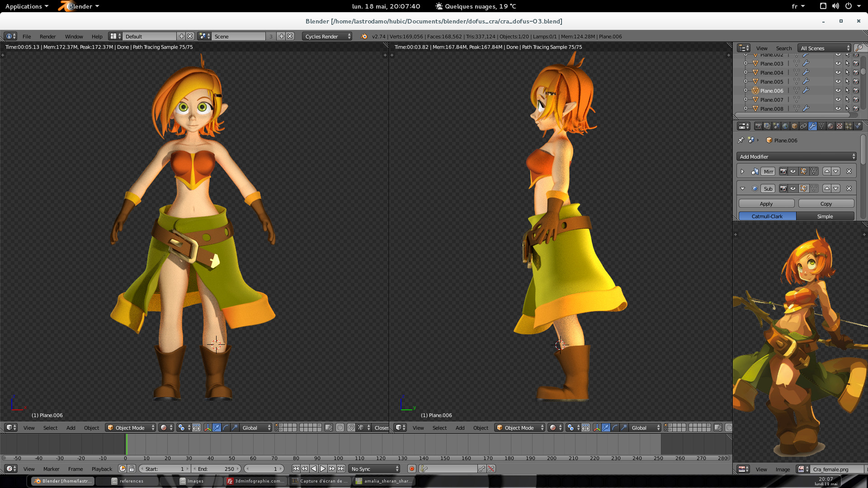Viewport: 868px width, 488px height.
Task: Open the Physics properties tab
Action: coord(858,127)
